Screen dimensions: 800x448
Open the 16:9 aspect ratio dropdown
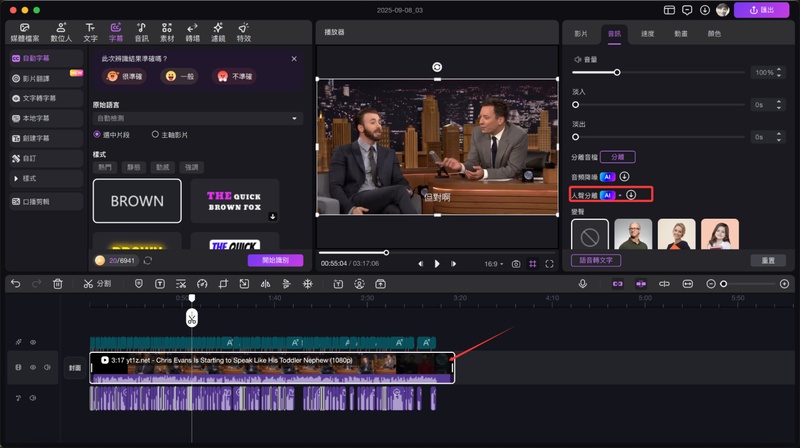tap(493, 264)
